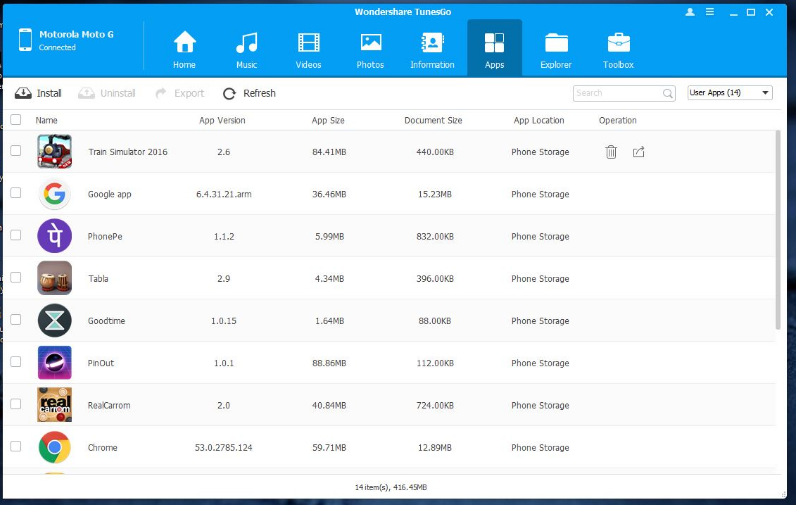
Task: Click the Install button
Action: [39, 93]
